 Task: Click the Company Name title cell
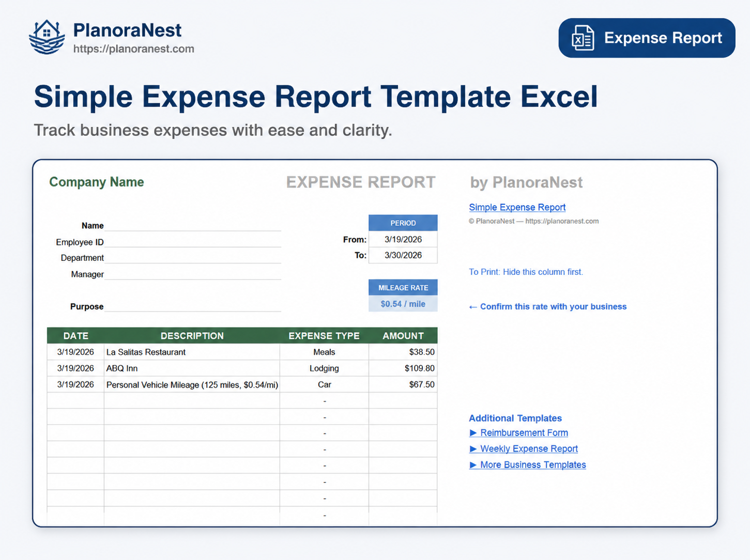tap(97, 182)
